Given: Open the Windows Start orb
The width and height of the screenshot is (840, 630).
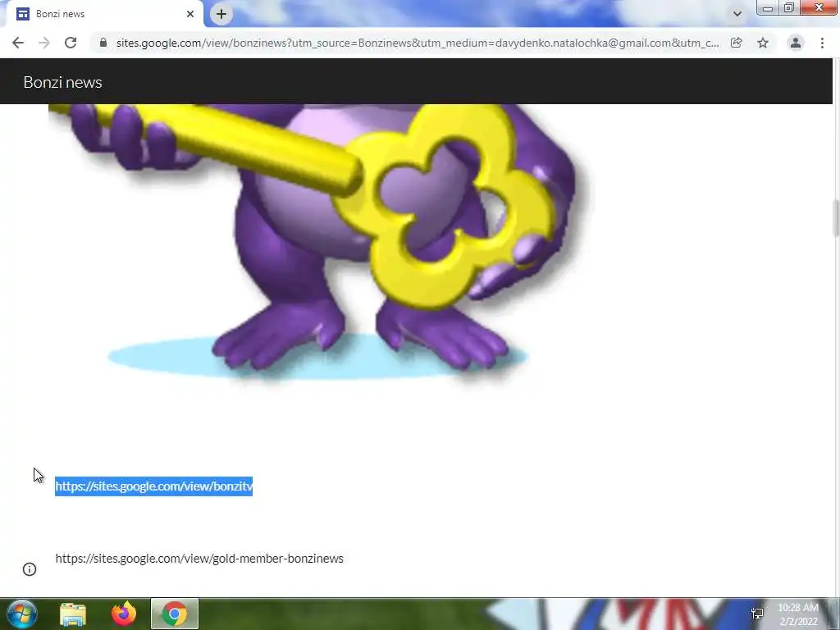Looking at the screenshot, I should (x=21, y=614).
